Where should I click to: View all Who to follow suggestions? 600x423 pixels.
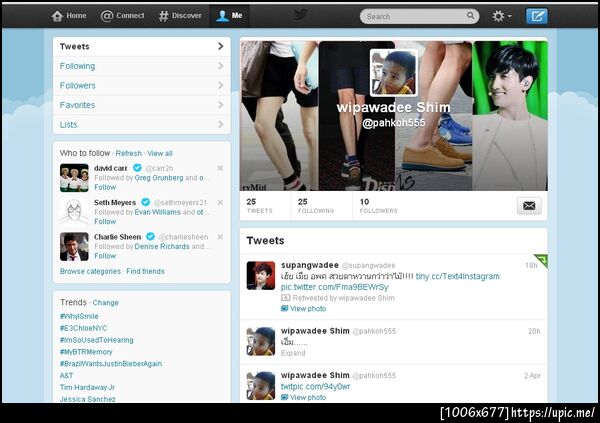click(160, 154)
